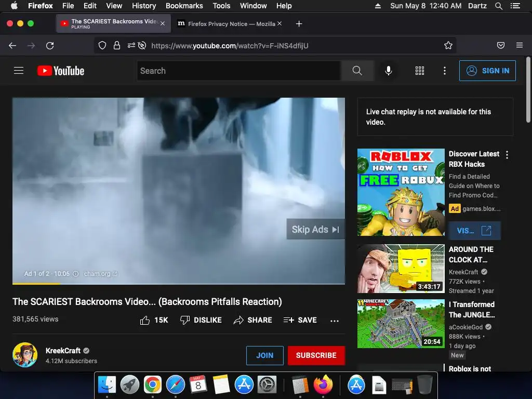This screenshot has width=532, height=399.
Task: Open the Free Robux ad thumbnail
Action: 401,192
